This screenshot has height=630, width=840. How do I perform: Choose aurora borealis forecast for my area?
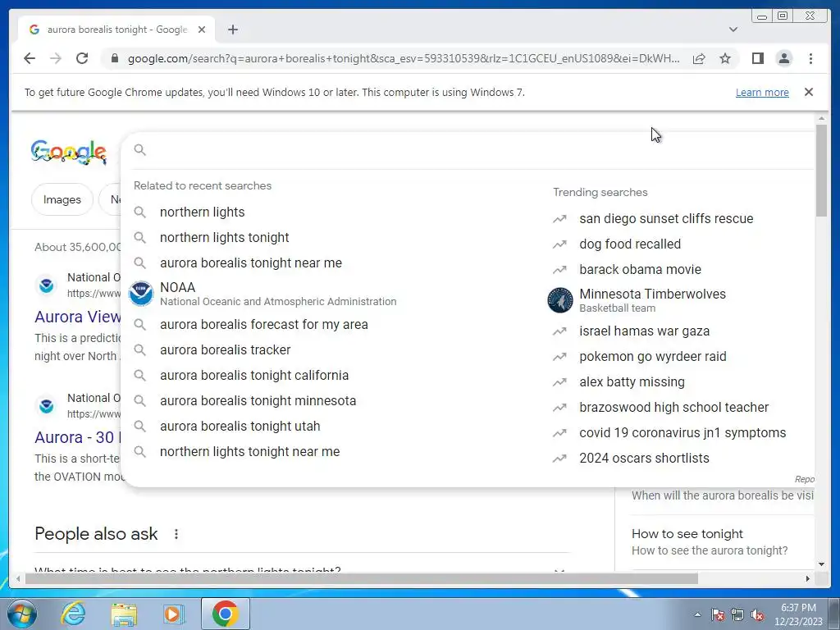(263, 325)
